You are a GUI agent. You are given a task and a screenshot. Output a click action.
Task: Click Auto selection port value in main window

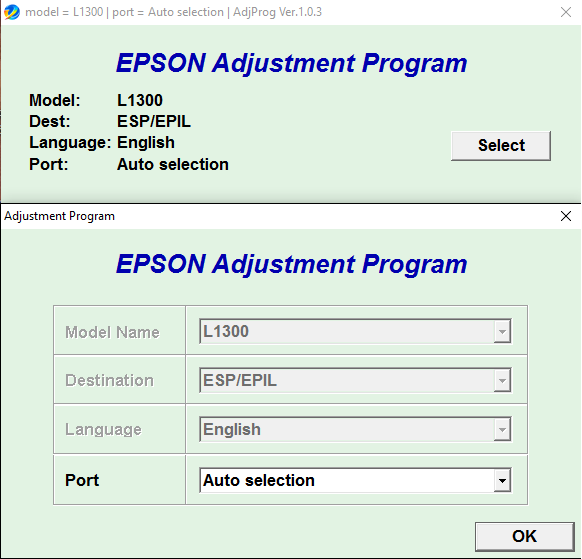pyautogui.click(x=173, y=164)
